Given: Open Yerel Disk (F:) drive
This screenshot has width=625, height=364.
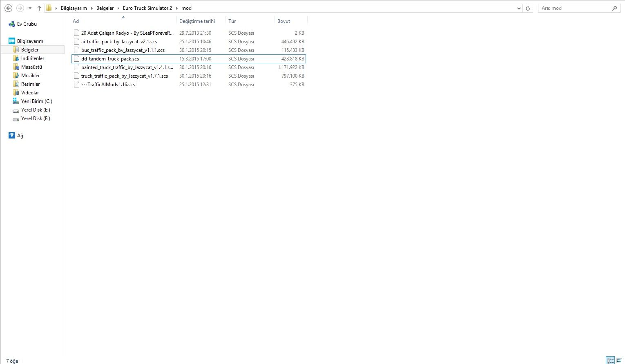Looking at the screenshot, I should point(36,118).
